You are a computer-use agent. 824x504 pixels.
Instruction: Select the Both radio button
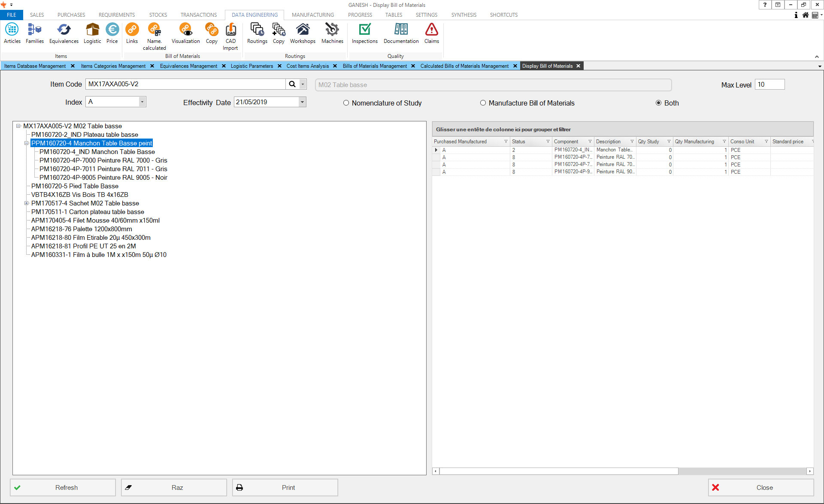tap(658, 103)
